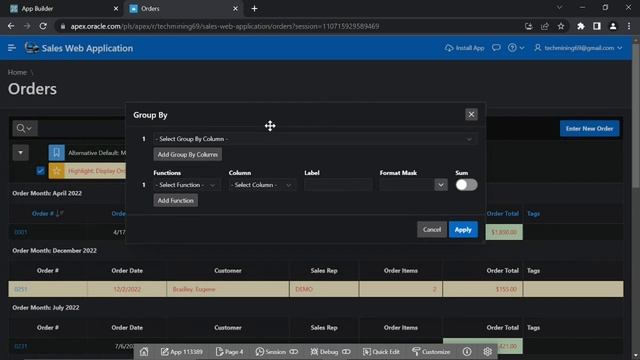
Task: Click Sales Rep header in July 2022 group
Action: [x=324, y=328]
